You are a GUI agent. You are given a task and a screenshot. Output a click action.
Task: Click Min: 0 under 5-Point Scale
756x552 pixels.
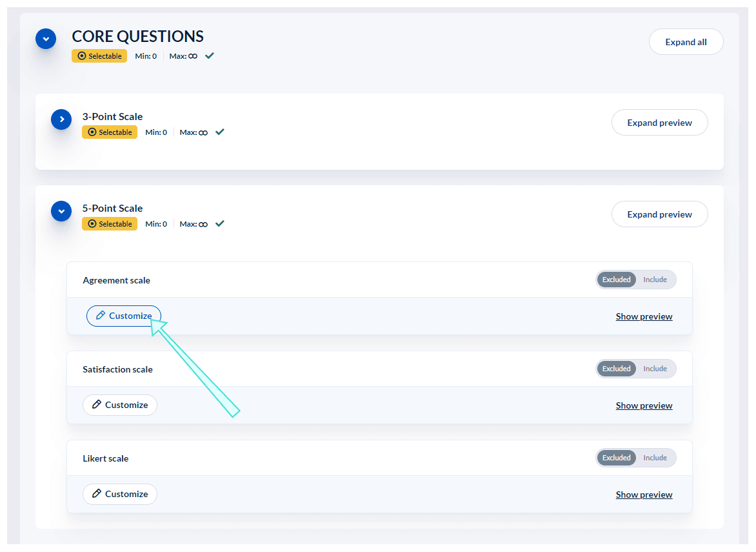tap(156, 224)
